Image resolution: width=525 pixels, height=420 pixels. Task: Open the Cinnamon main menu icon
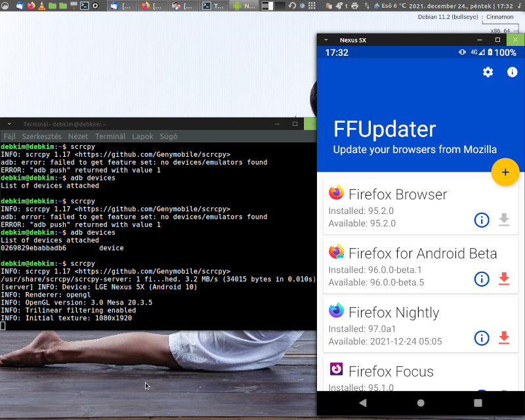[5, 5]
